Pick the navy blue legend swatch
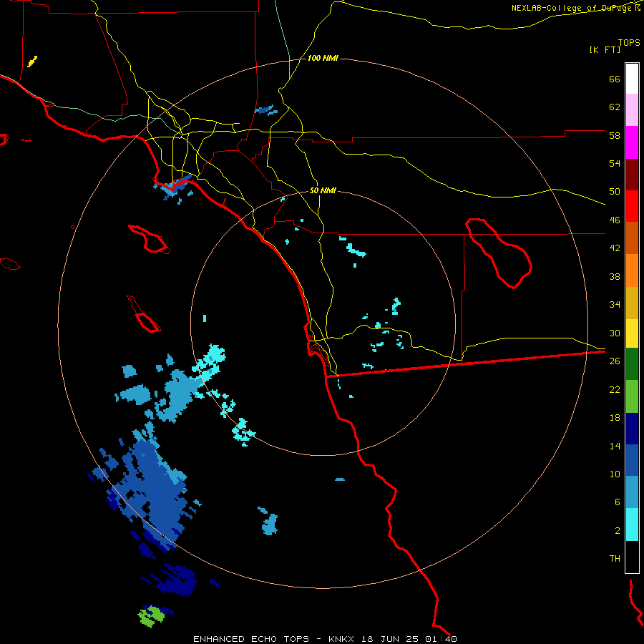This screenshot has width=644, height=644. pos(632,429)
